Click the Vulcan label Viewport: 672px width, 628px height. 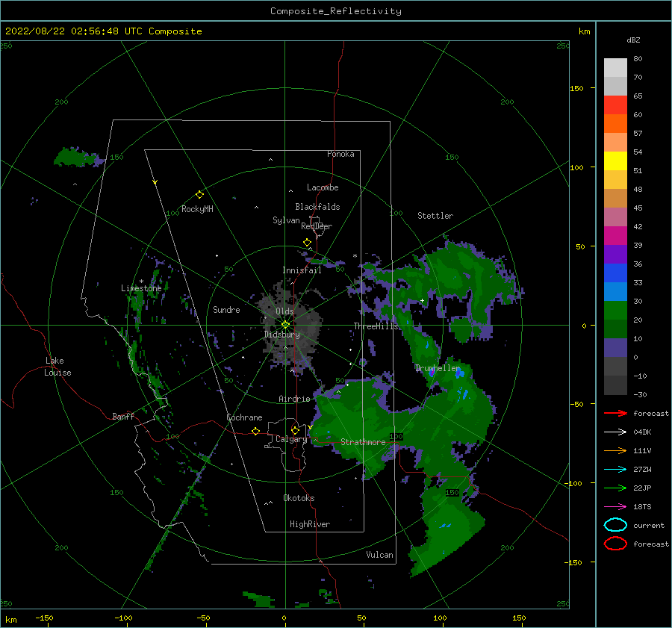[x=379, y=555]
